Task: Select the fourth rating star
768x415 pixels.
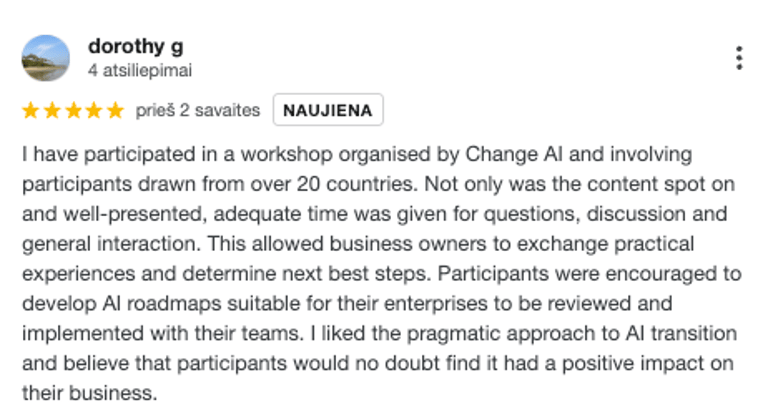Action: point(94,110)
